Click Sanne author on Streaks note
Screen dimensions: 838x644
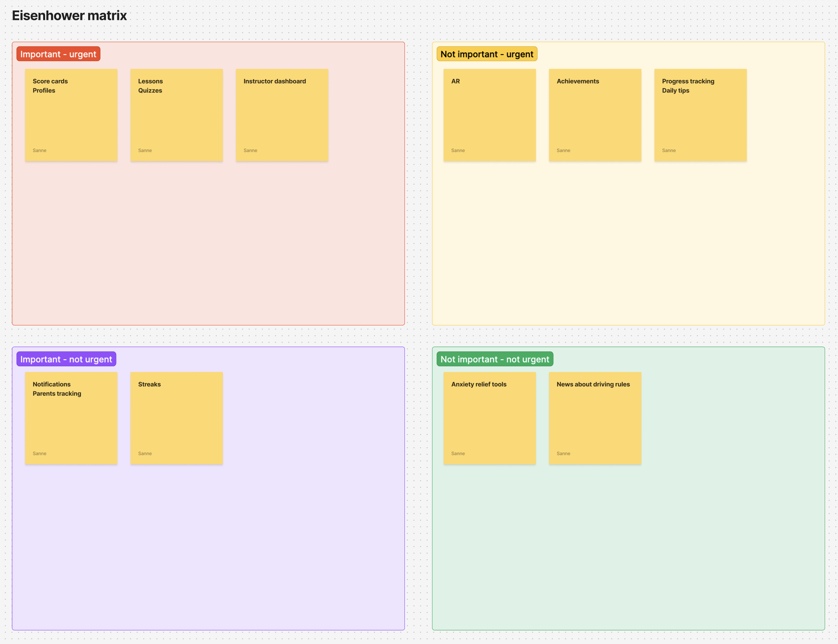coord(145,453)
